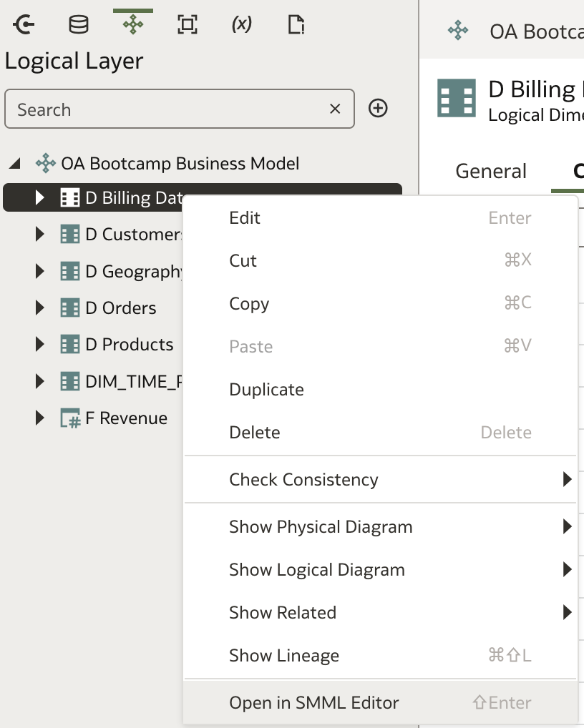Choose Copy from context menu

380,303
